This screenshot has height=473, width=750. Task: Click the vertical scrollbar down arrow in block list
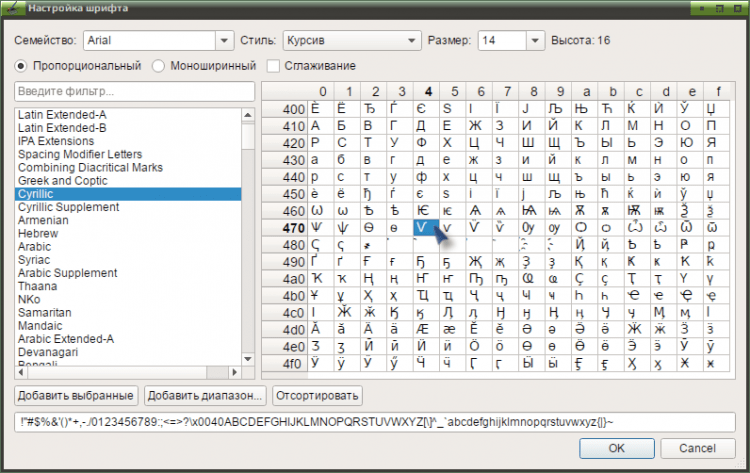[248, 359]
